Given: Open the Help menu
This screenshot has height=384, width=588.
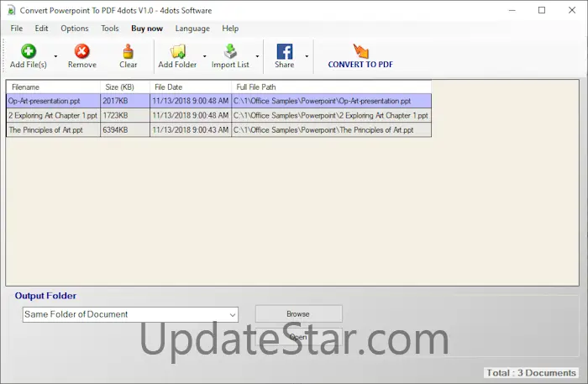Looking at the screenshot, I should [230, 29].
